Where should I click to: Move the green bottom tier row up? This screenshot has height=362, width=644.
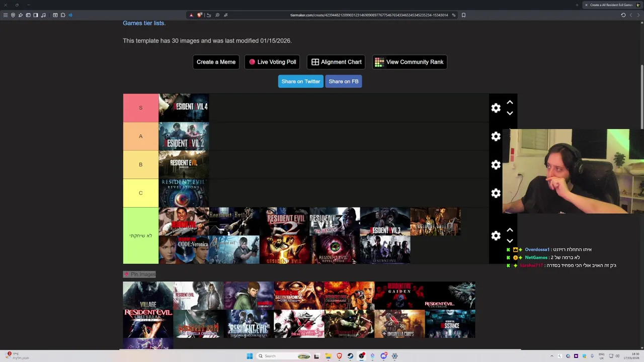[510, 230]
